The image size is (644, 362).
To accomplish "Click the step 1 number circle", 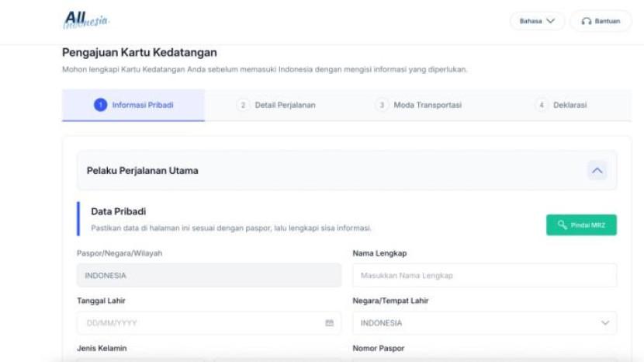I will point(100,106).
